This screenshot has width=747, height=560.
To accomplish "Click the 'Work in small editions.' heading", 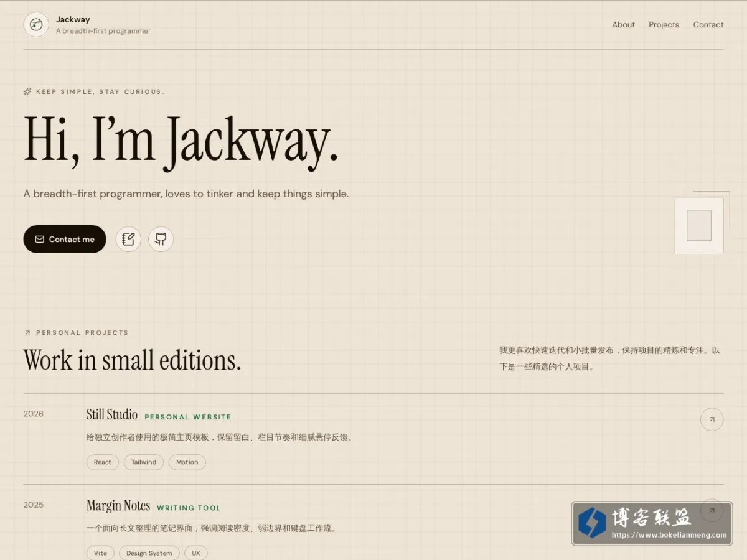I will coord(132,360).
